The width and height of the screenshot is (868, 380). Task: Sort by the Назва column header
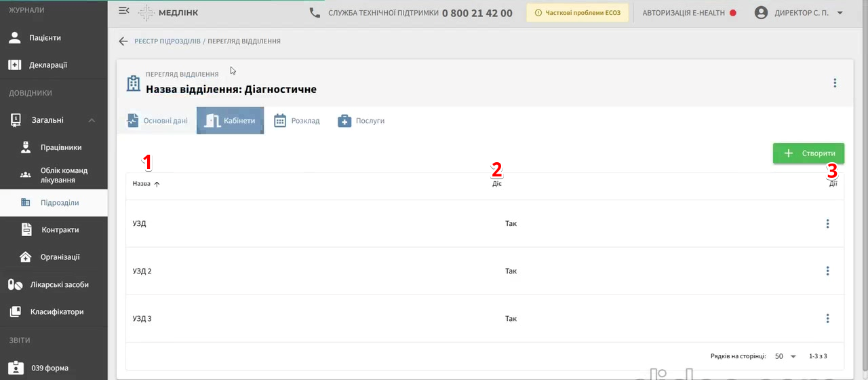pos(142,184)
